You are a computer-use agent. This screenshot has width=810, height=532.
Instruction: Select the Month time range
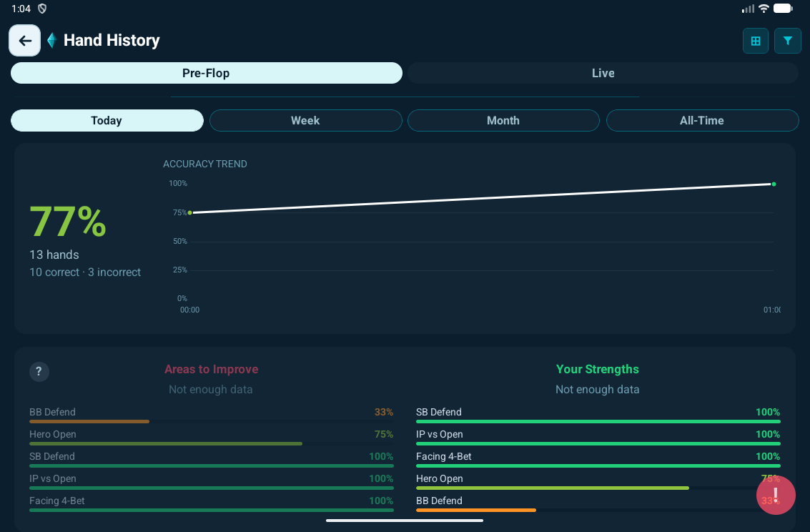coord(503,120)
